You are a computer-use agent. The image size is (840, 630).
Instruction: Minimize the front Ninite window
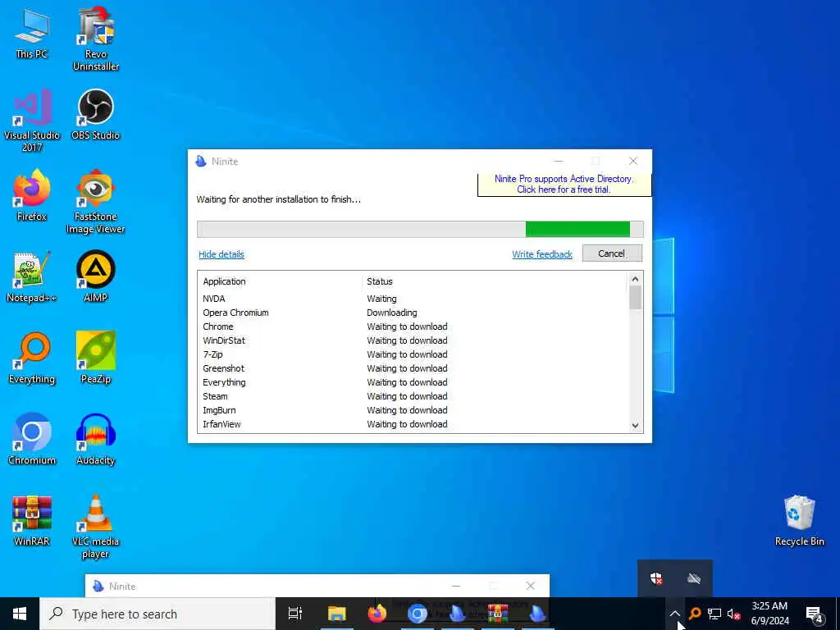[x=559, y=162]
